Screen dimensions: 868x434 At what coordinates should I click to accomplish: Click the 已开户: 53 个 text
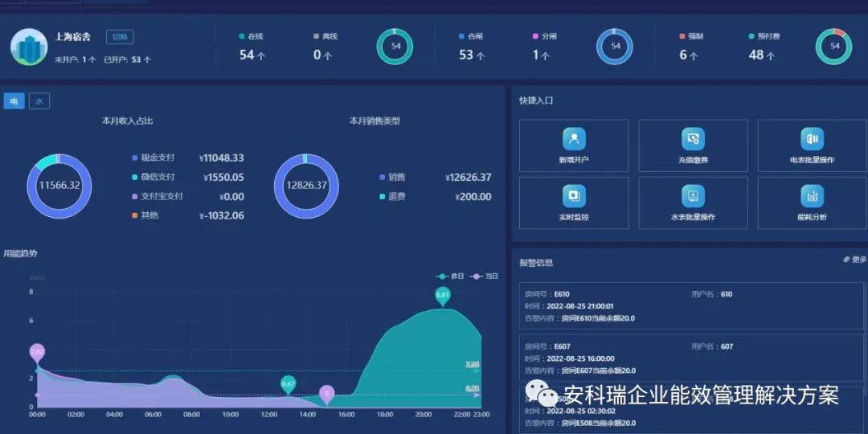pos(127,59)
